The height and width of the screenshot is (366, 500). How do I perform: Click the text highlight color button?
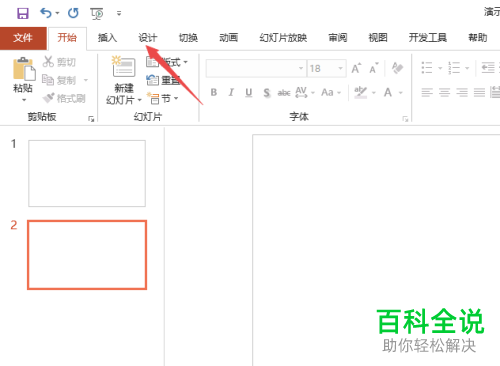pyautogui.click(x=360, y=92)
